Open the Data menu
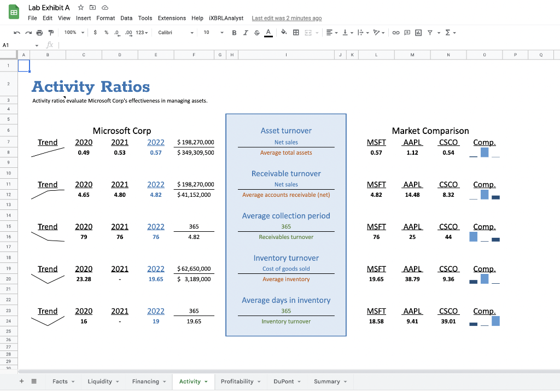 pyautogui.click(x=126, y=18)
